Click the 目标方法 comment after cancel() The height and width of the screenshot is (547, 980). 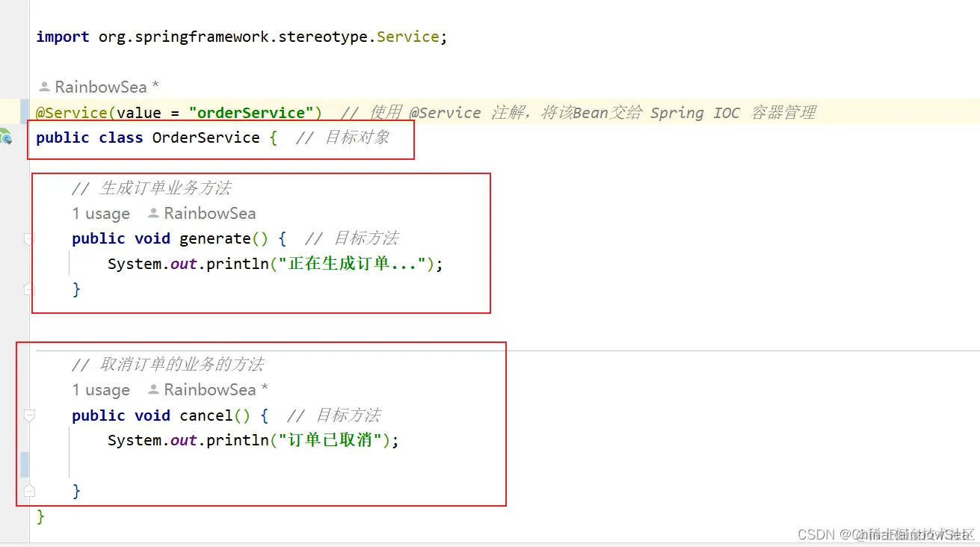pos(334,415)
